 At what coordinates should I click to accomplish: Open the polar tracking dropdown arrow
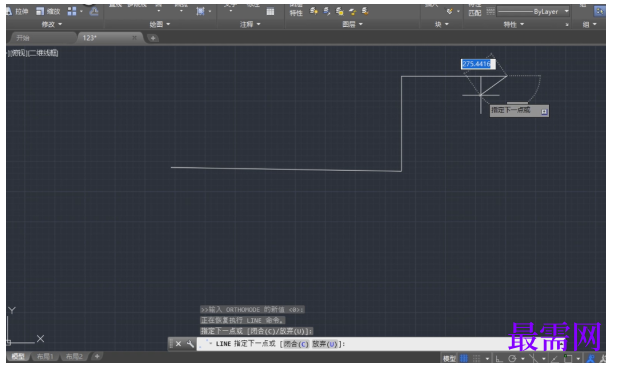[523, 359]
